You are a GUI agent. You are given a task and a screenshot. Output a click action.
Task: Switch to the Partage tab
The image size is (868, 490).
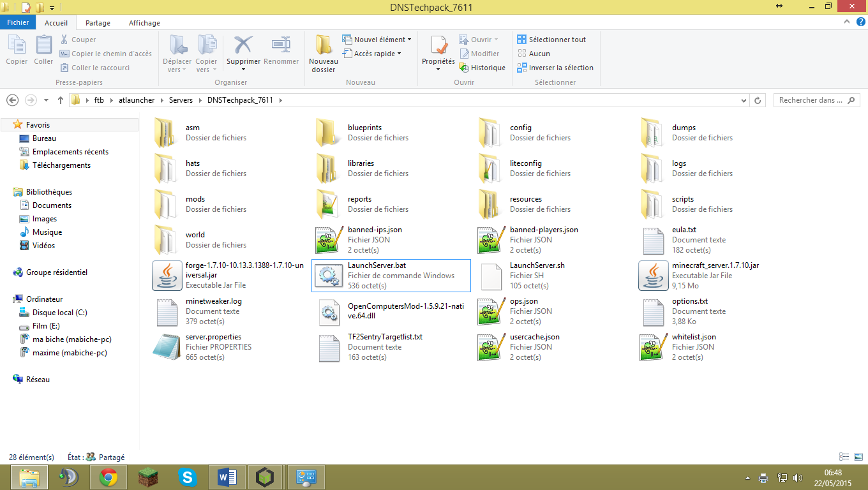pos(98,23)
